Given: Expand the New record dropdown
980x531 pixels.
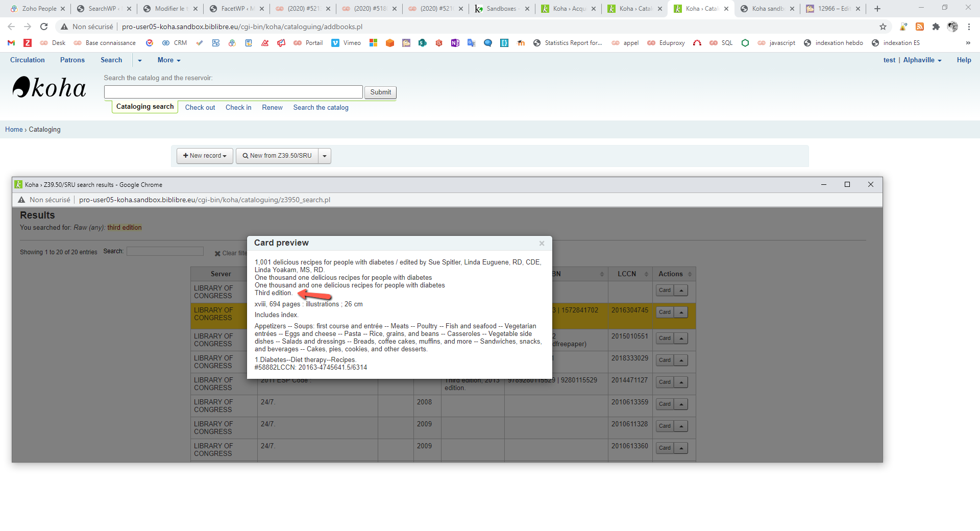Looking at the screenshot, I should (x=205, y=156).
